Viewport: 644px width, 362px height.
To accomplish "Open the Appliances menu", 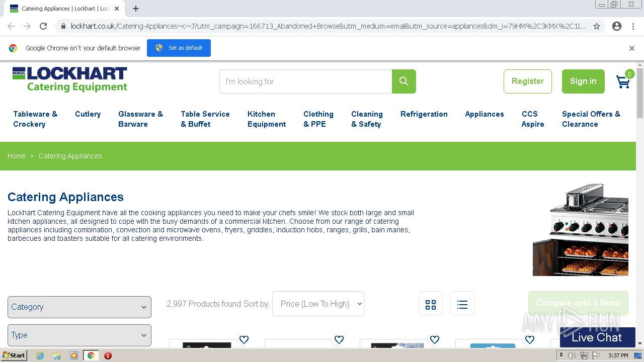I will tap(485, 114).
